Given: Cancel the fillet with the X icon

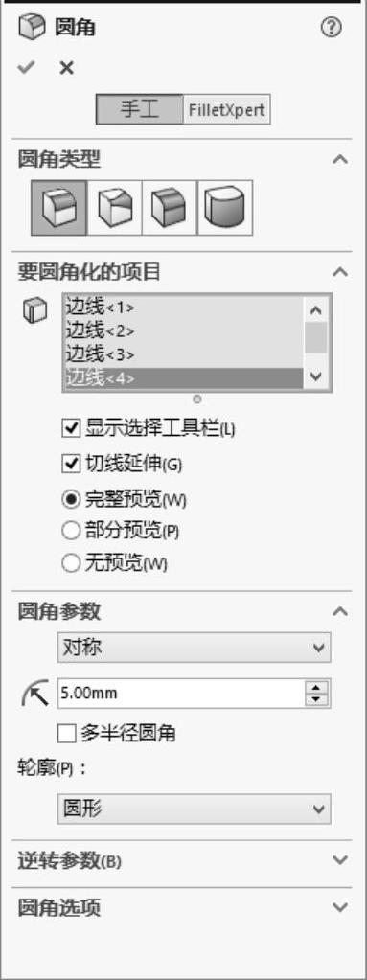Looking at the screenshot, I should pos(67,68).
